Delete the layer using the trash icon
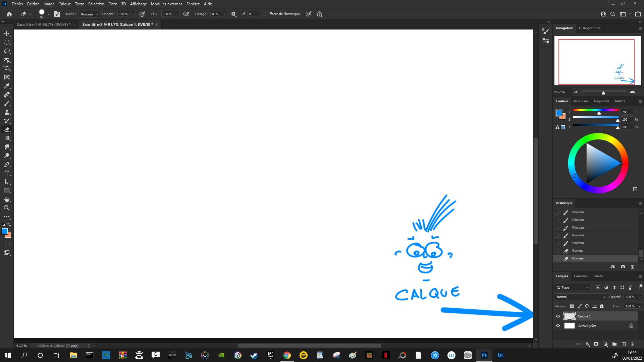 click(x=633, y=344)
